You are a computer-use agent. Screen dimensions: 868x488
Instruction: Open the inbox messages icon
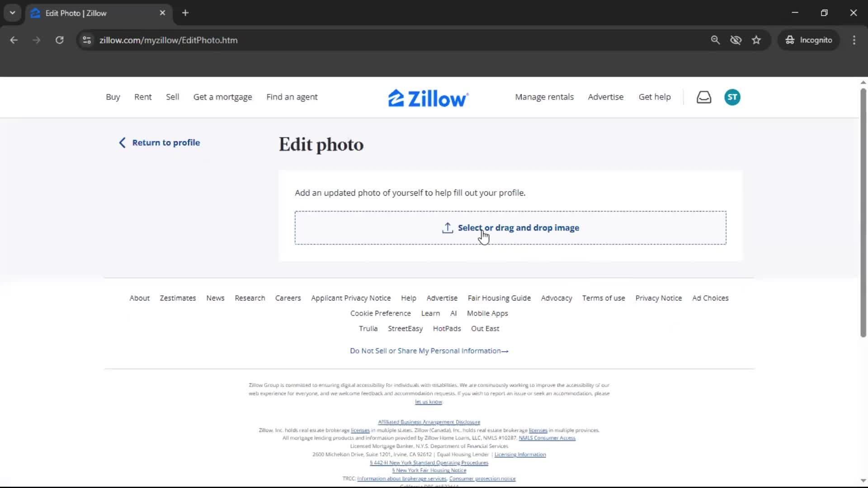704,97
